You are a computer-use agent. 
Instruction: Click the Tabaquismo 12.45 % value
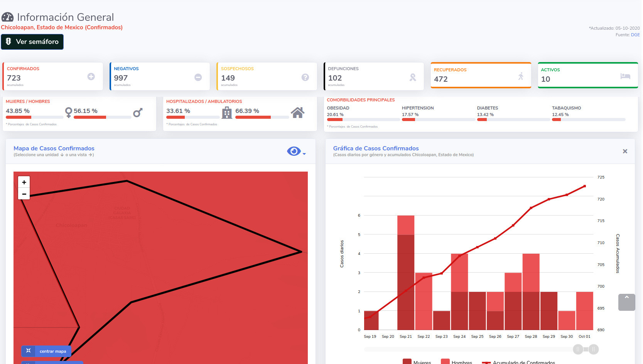(560, 115)
